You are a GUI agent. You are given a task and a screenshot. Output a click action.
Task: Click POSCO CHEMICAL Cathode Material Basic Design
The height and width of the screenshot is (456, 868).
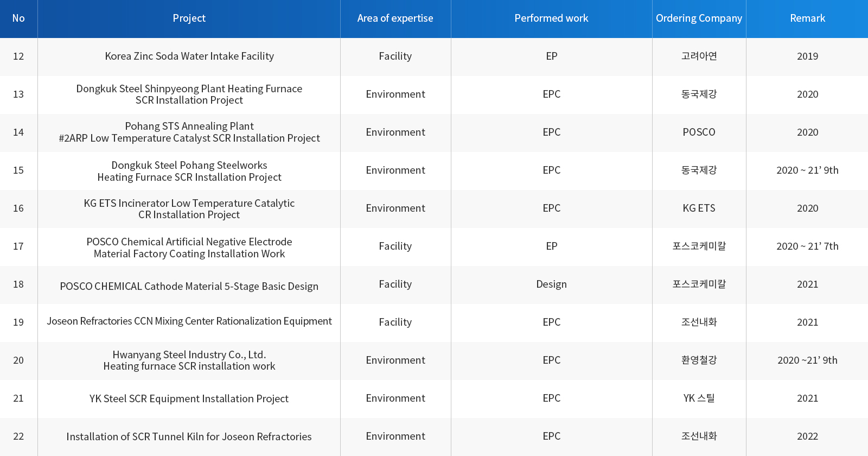click(x=189, y=287)
